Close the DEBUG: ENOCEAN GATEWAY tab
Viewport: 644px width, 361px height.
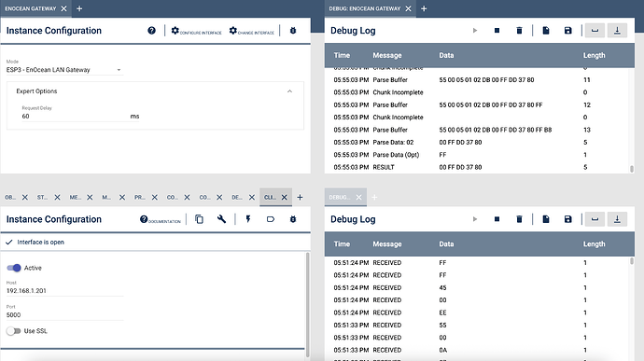point(408,8)
